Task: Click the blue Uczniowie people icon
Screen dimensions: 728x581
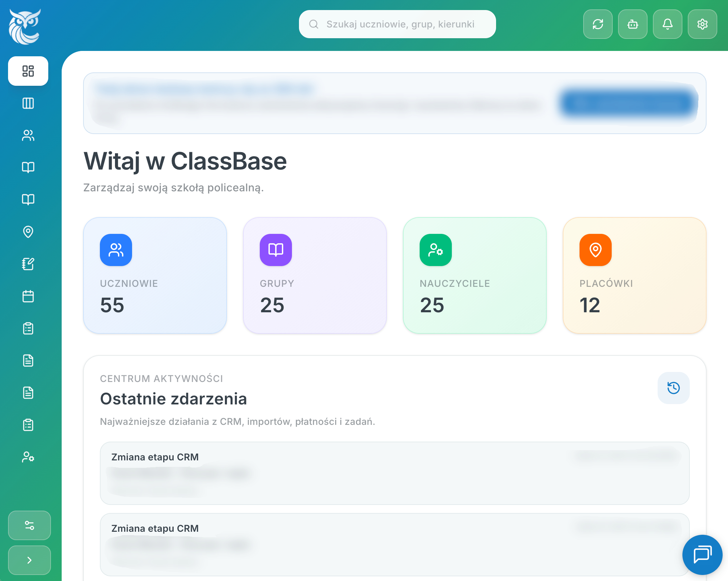Action: pyautogui.click(x=116, y=250)
